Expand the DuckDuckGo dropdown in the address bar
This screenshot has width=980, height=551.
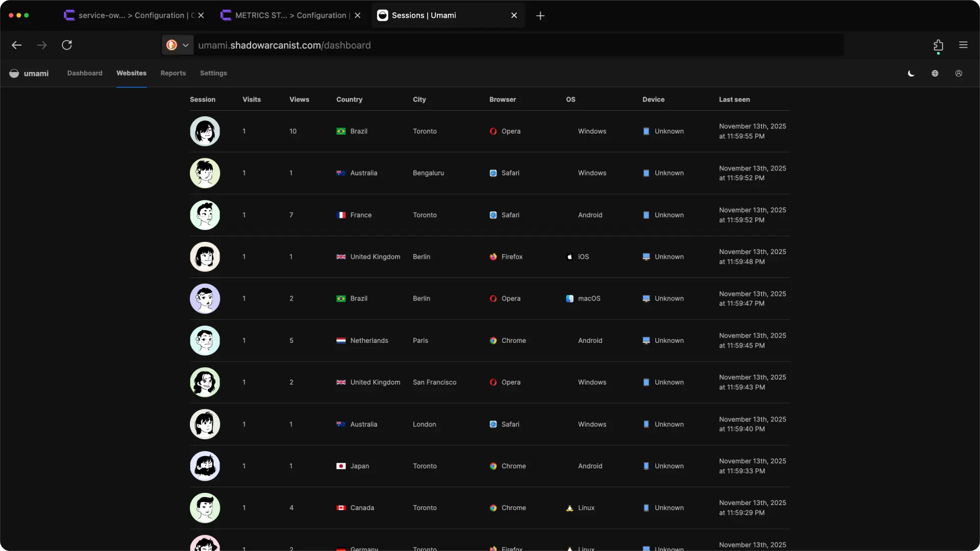(186, 45)
